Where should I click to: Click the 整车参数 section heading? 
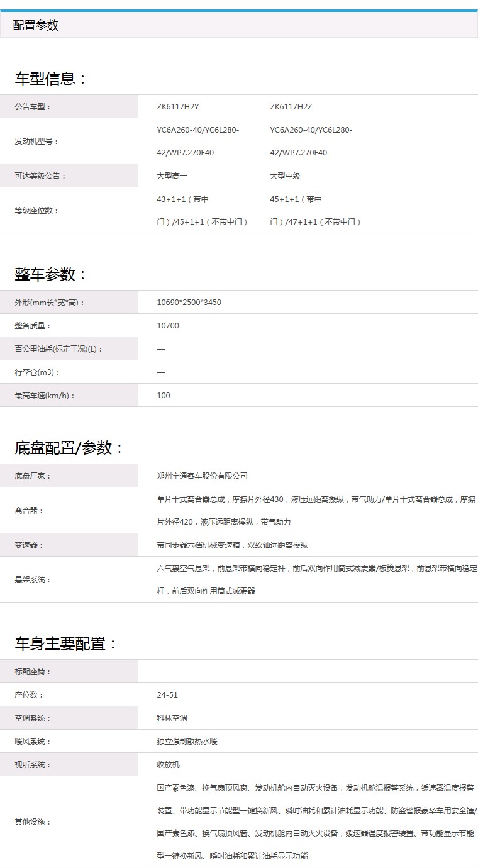coord(50,274)
